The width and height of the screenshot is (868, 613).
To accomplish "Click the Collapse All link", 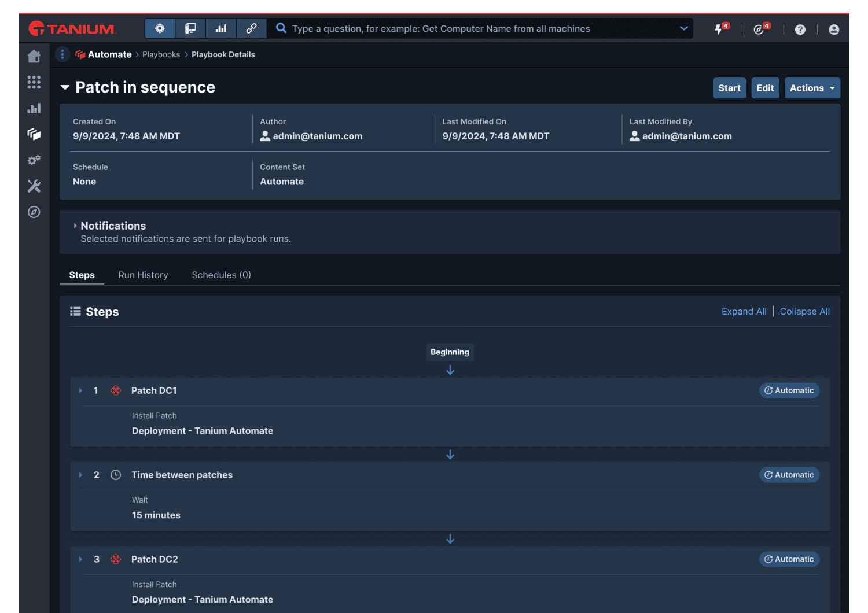I will tap(805, 311).
